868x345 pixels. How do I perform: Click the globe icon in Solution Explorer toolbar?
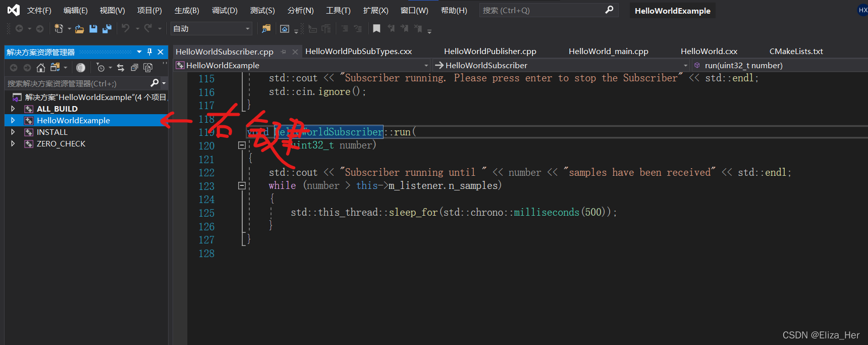click(81, 68)
